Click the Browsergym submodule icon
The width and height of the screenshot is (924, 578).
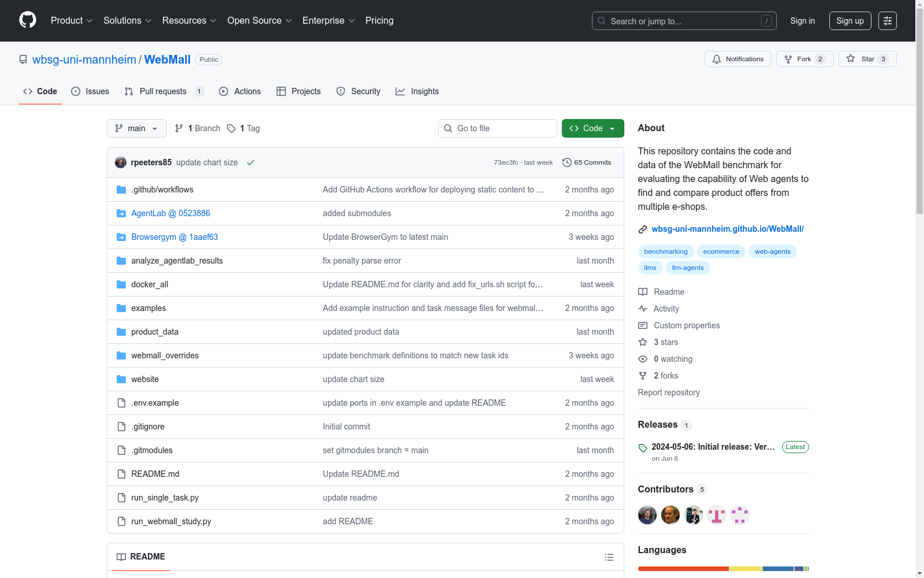point(121,237)
